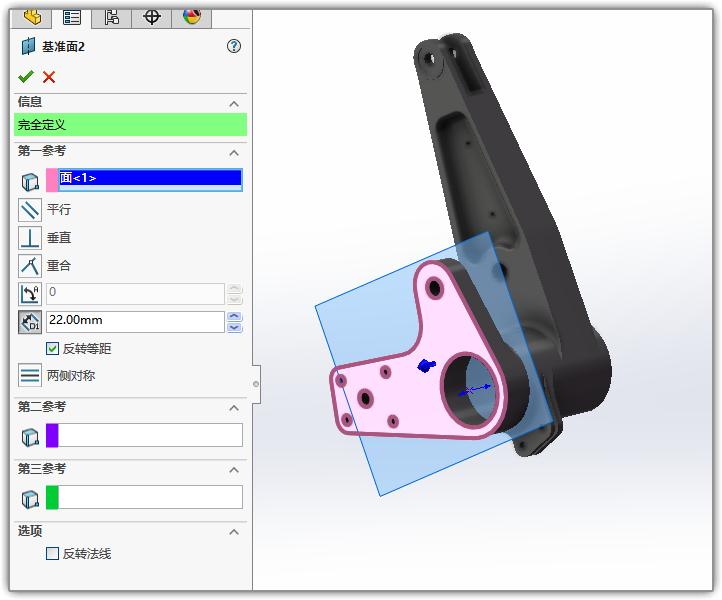Cancel plane with the red X
Viewport: 722px width, 600px height.
[49, 77]
